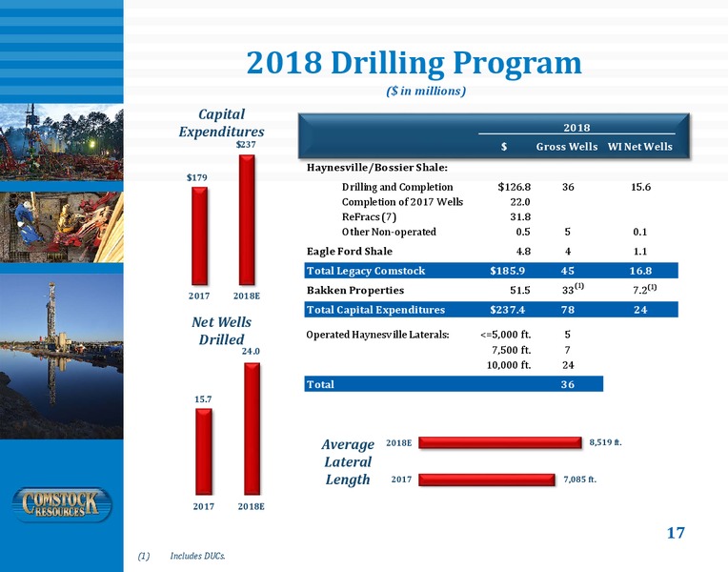
Task: Click the 7,500 ft. lateral entry
Action: click(x=511, y=350)
